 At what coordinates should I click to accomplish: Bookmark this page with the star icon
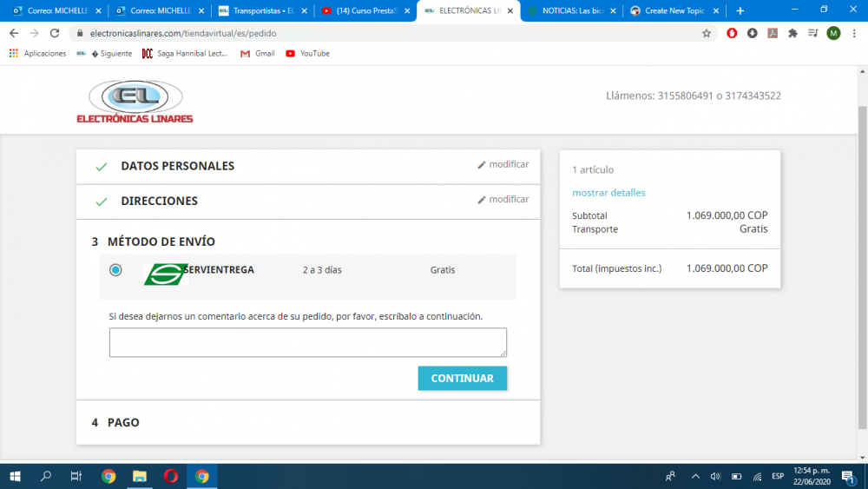click(x=707, y=33)
